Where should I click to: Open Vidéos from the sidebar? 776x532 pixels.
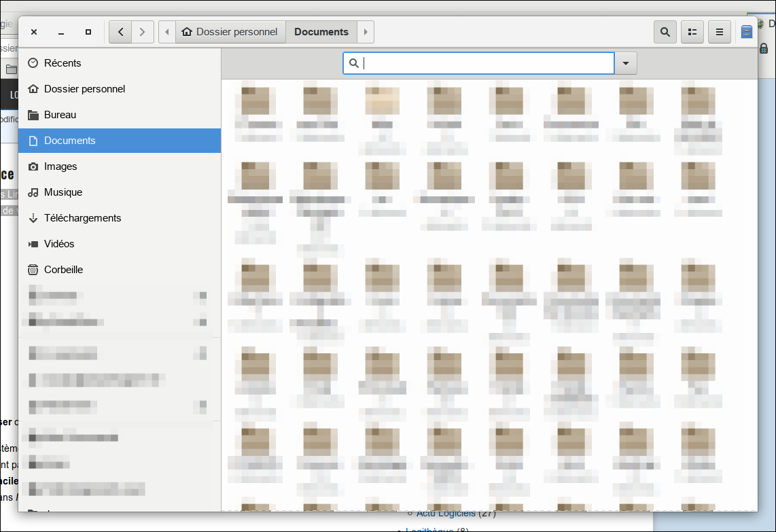tap(59, 244)
